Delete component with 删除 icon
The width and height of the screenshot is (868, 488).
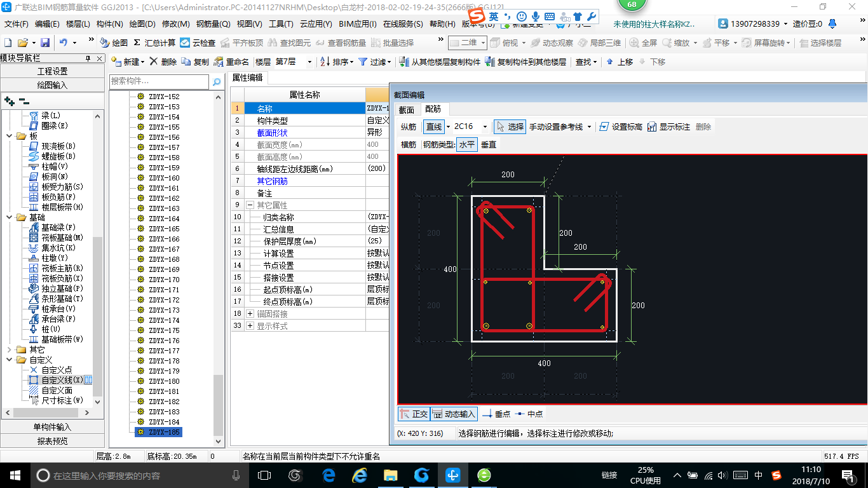(163, 62)
